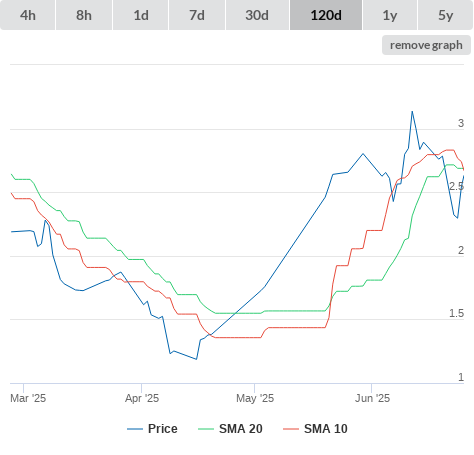Image resolution: width=474 pixels, height=455 pixels.
Task: Select the 1d time range tab
Action: [x=141, y=15]
